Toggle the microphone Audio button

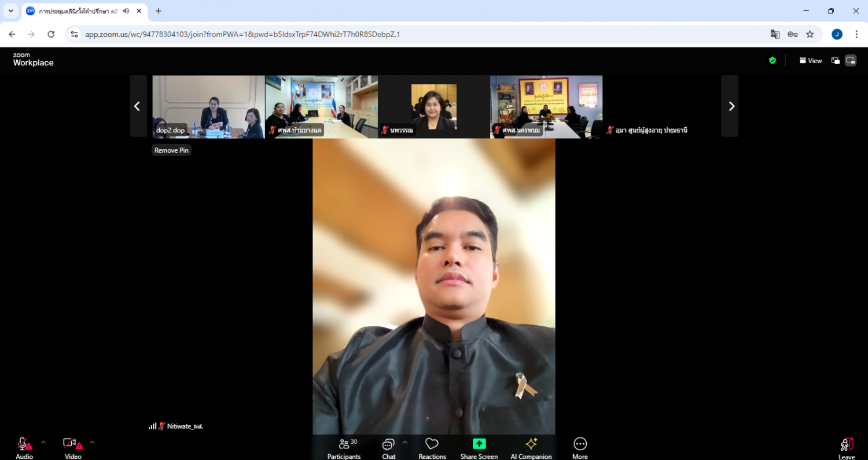24,447
